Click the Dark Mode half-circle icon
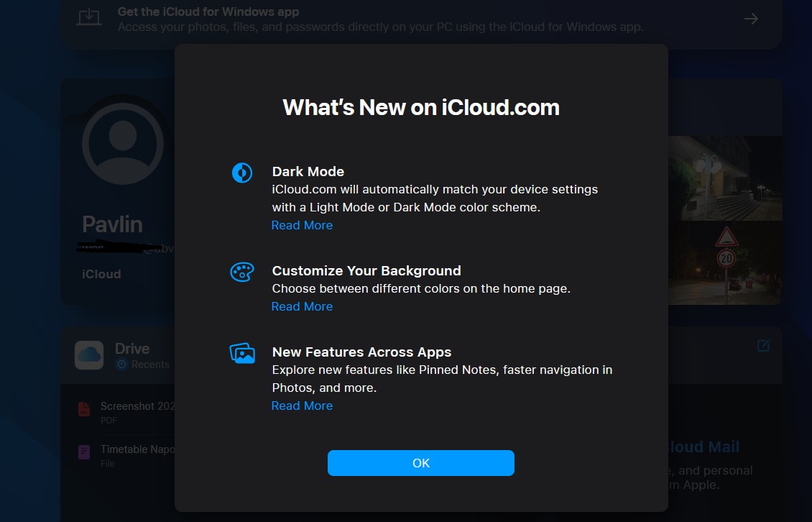The height and width of the screenshot is (522, 812). coord(242,173)
